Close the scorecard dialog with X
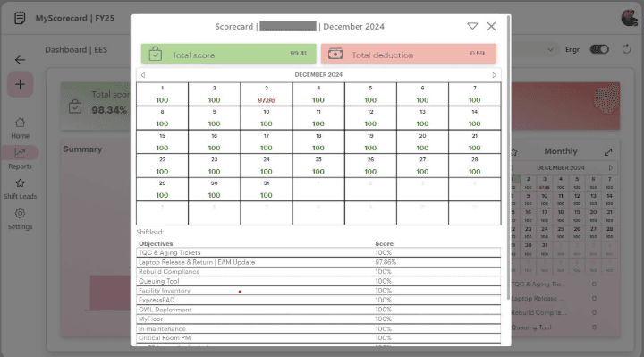The image size is (644, 357). tap(491, 26)
